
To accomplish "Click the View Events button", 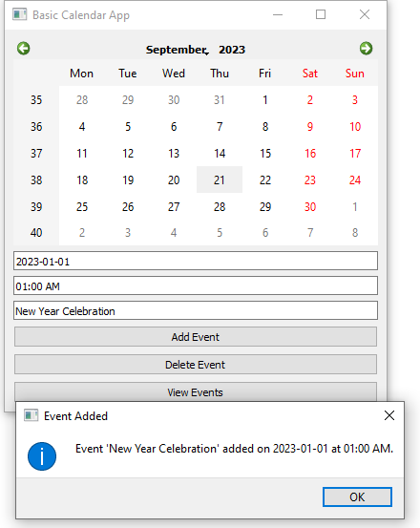I will pos(196,391).
